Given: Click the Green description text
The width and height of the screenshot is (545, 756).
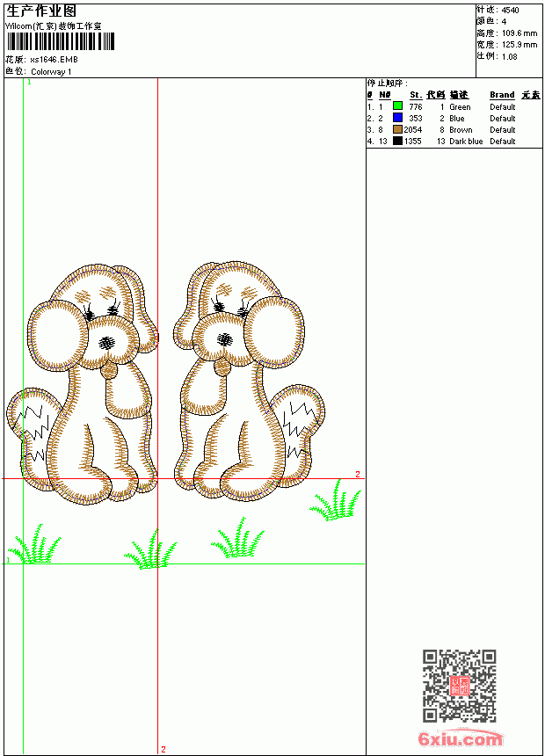Looking at the screenshot, I should (x=460, y=107).
